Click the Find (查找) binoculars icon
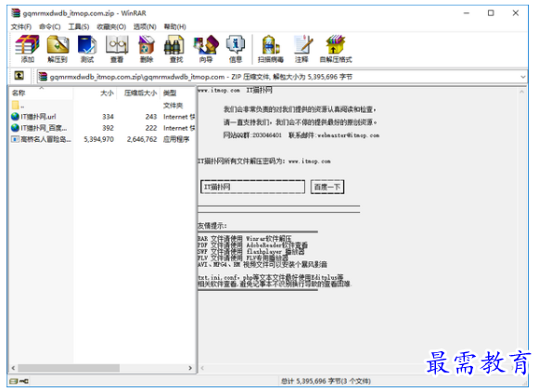The image size is (539, 392). [x=175, y=45]
